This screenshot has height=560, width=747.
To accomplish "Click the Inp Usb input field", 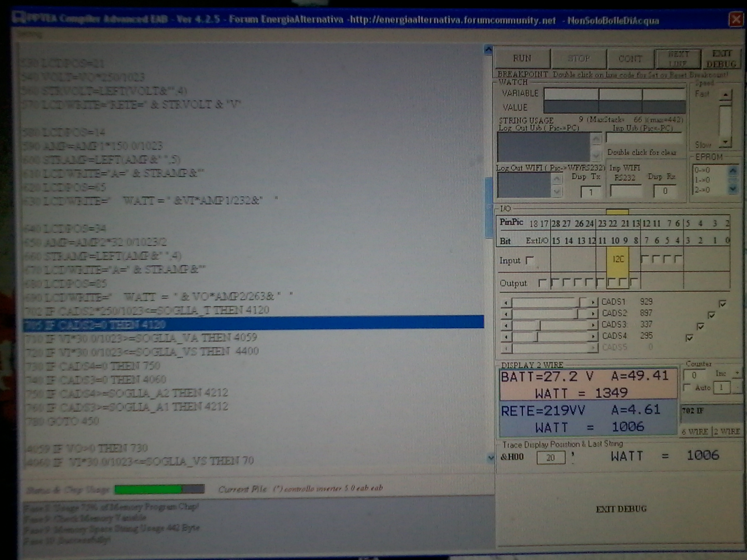I will click(x=644, y=138).
